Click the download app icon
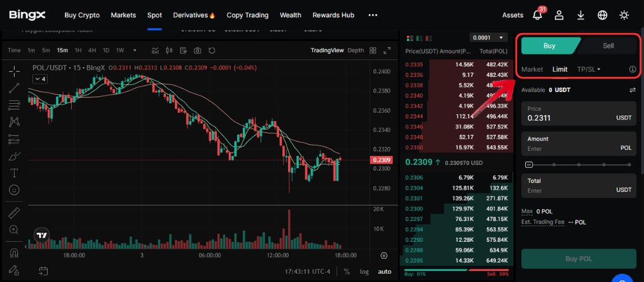This screenshot has width=644, height=282. pyautogui.click(x=581, y=15)
